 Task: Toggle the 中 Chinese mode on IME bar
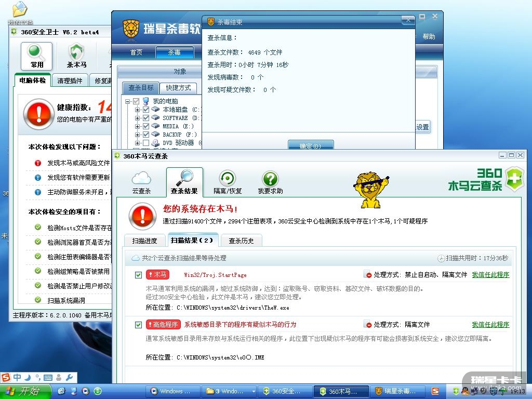click(x=17, y=377)
